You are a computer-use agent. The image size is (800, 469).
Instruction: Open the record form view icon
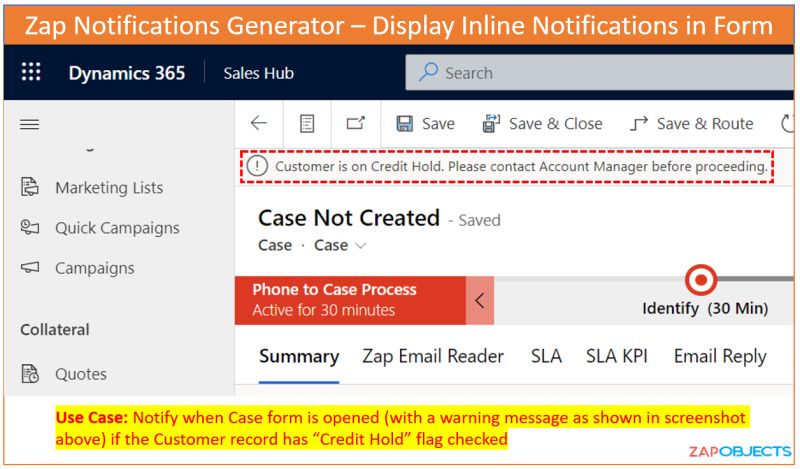point(307,124)
